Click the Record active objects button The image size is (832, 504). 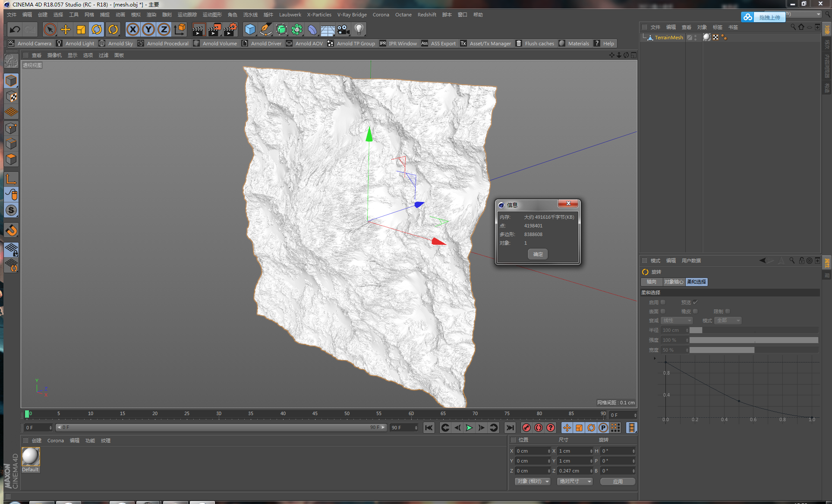tap(526, 428)
